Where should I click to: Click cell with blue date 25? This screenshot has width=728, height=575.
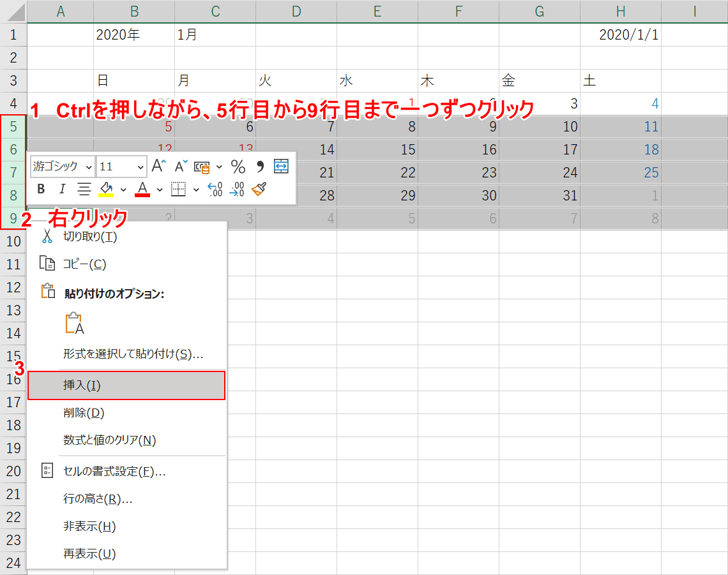point(621,173)
